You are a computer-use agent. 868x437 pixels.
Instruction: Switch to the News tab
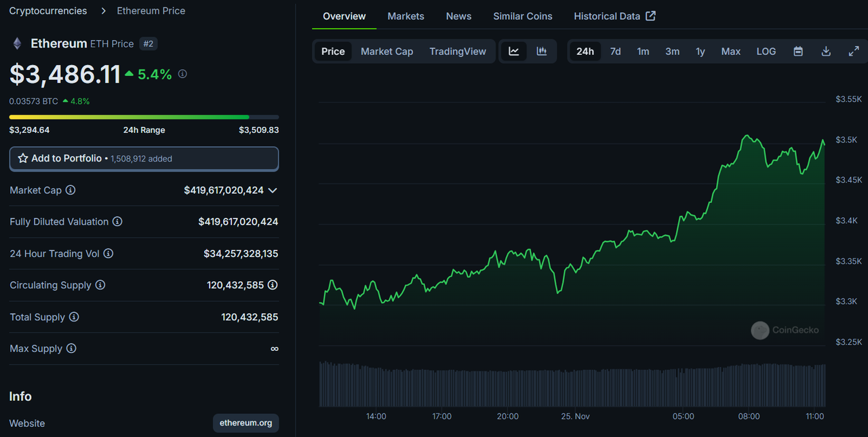pos(458,16)
